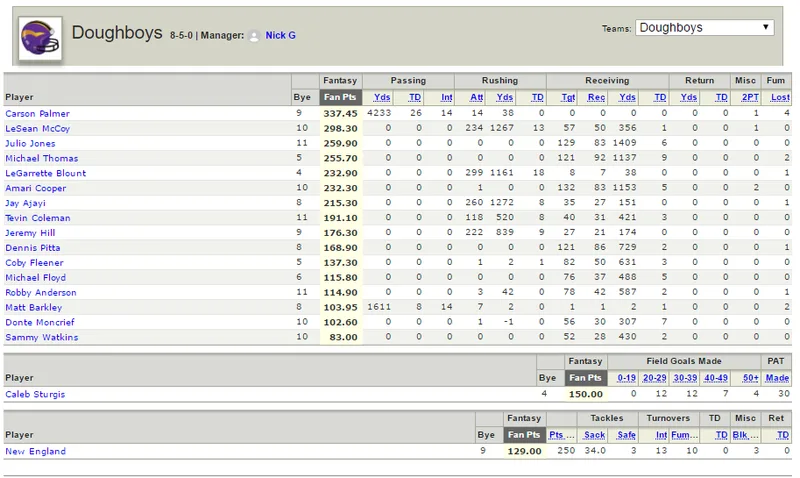The image size is (800, 478).
Task: Open Sammy Watkins player page
Action: tap(41, 337)
